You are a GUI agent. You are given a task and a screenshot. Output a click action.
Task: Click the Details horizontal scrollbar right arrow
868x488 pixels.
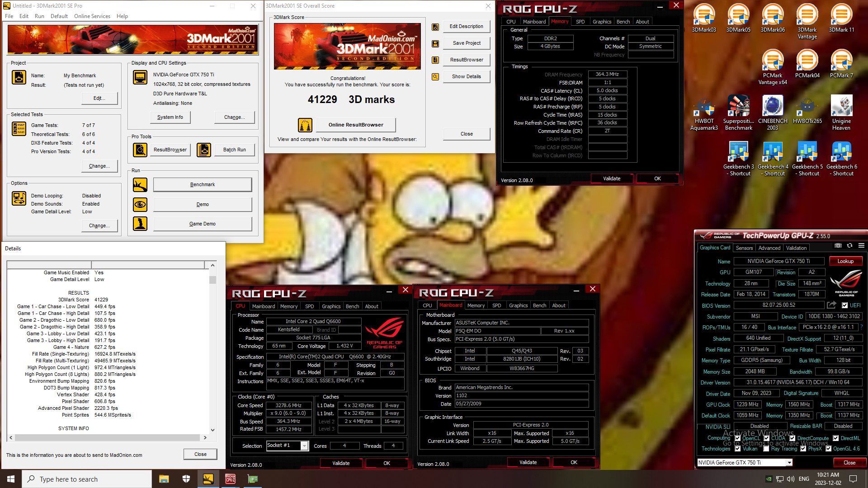coord(205,438)
